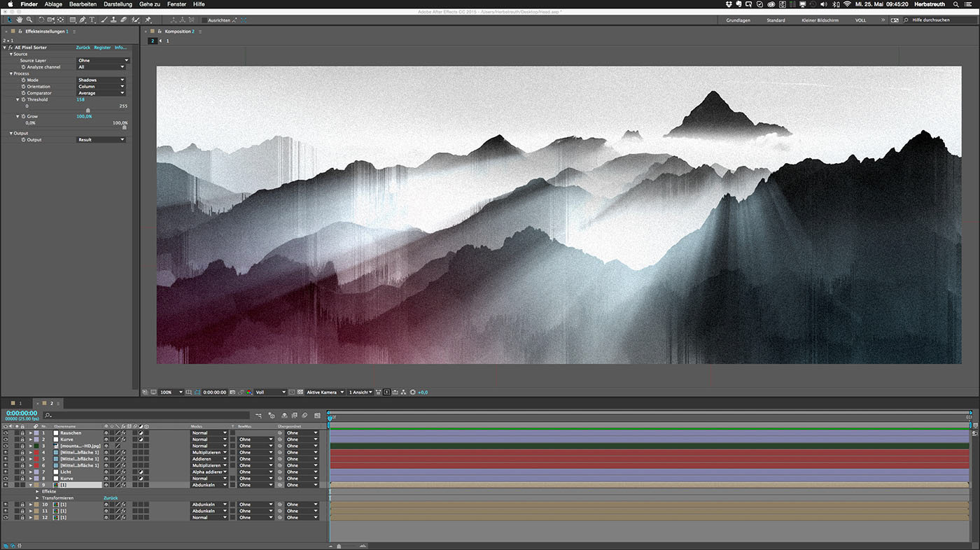Click the Info link of Pixel Sorter
980x550 pixels.
(x=120, y=48)
